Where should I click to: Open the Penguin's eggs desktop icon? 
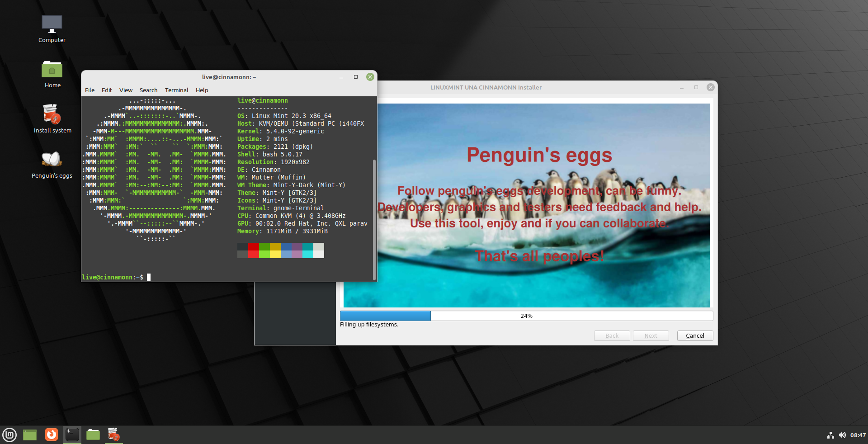tap(52, 164)
